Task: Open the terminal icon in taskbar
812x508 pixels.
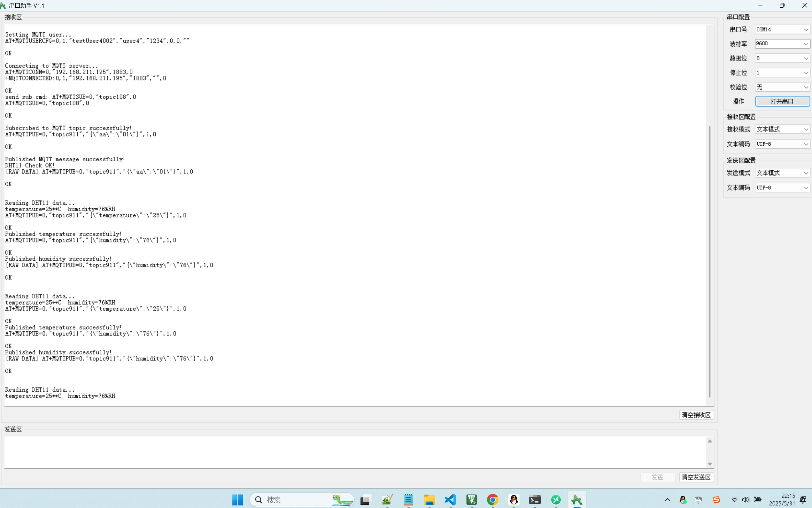Action: 535,500
